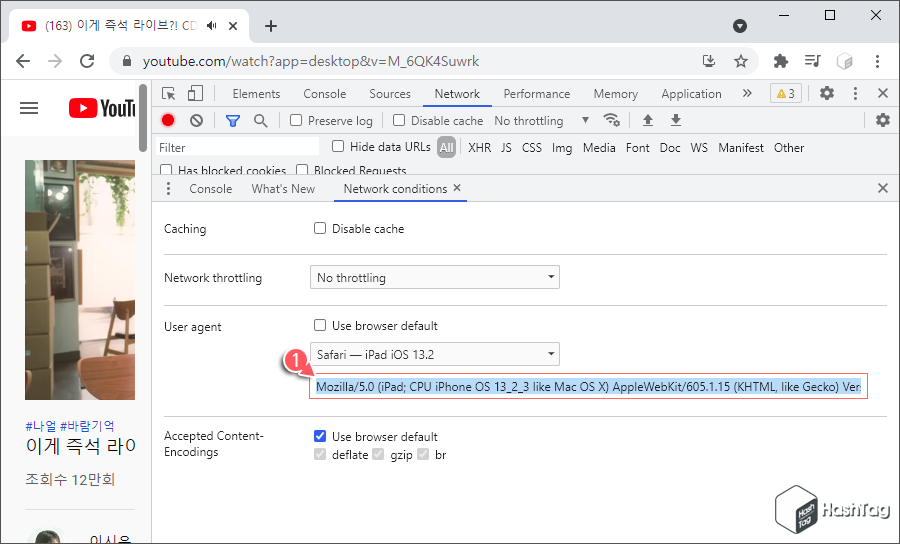Show more DevTools tabs chevron
This screenshot has width=900, height=544.
tap(747, 93)
